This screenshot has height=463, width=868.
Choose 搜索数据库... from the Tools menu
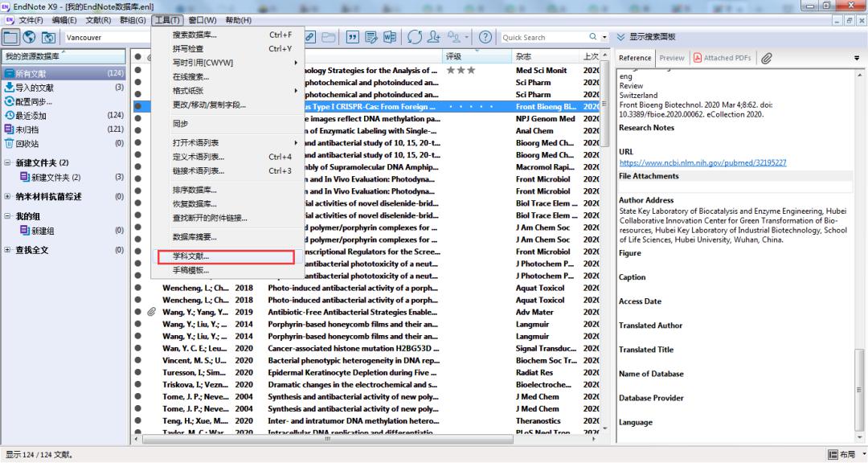227,35
